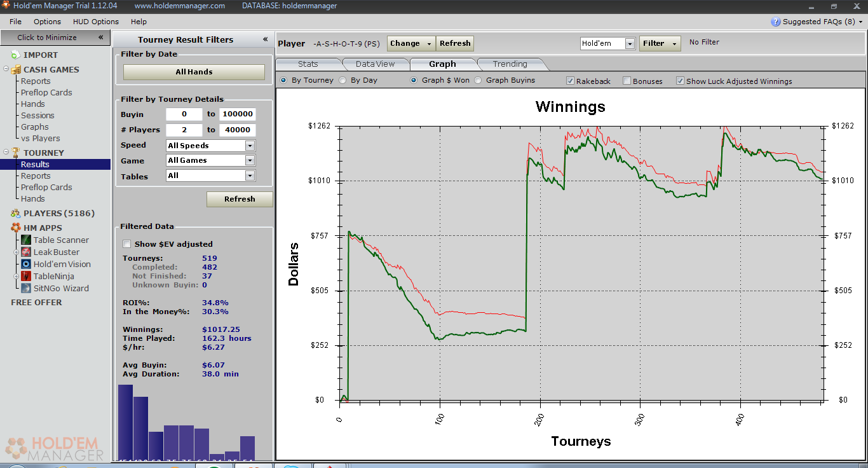Expand the LeakBuster tree node

17,252
